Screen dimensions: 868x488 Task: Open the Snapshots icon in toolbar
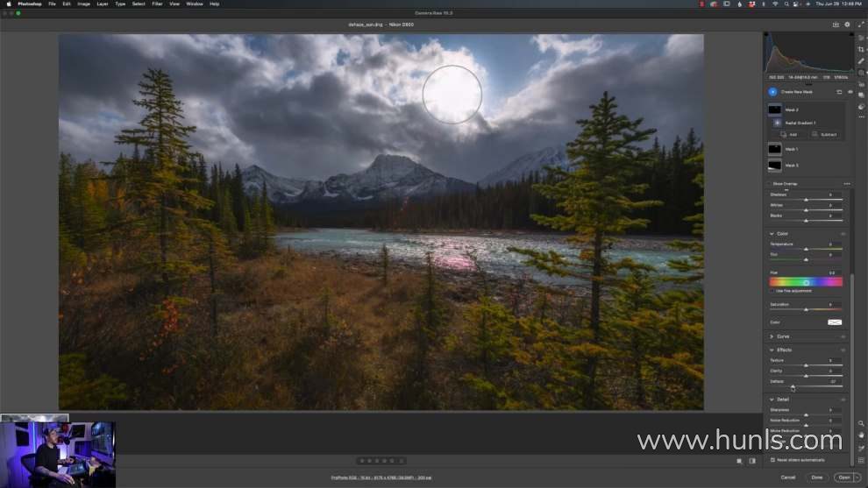click(x=861, y=95)
